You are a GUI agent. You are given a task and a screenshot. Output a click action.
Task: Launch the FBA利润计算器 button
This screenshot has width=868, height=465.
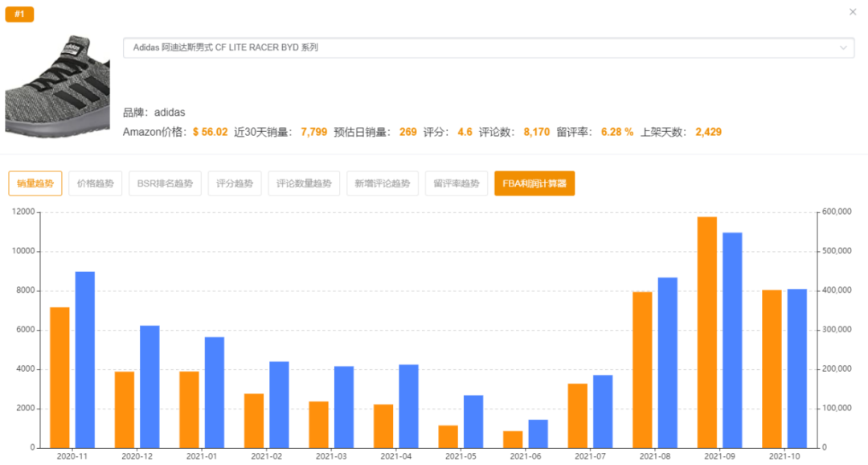pyautogui.click(x=534, y=183)
